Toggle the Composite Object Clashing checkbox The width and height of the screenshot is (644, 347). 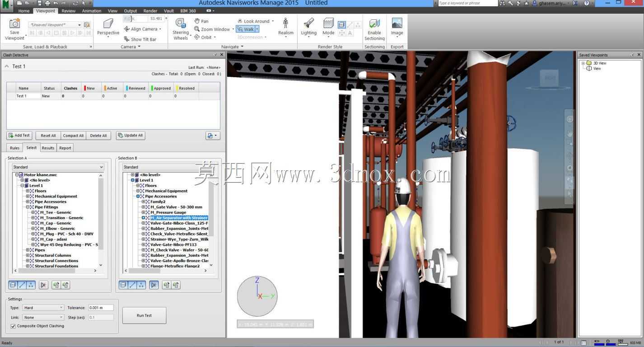point(13,326)
